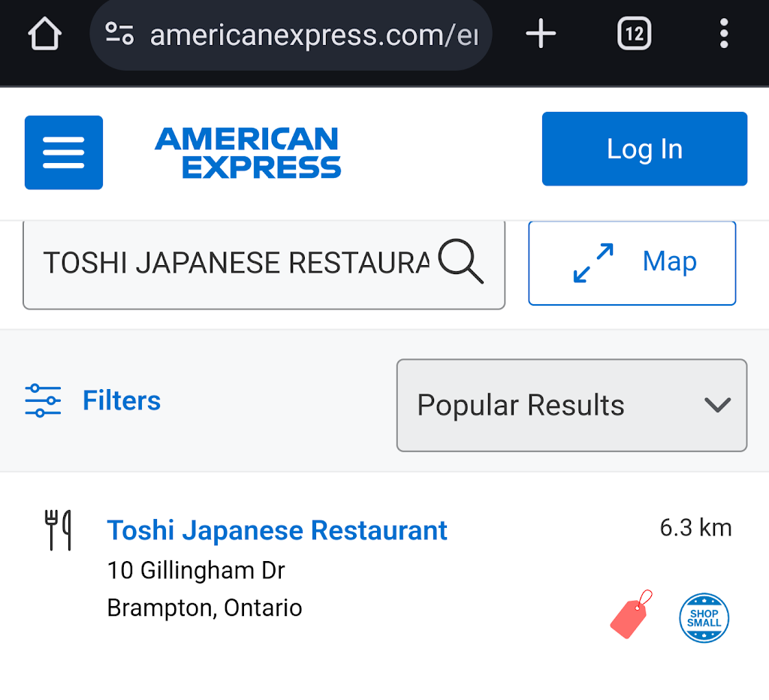This screenshot has height=700, width=769.
Task: Show the 12 open tabs
Action: 634,34
